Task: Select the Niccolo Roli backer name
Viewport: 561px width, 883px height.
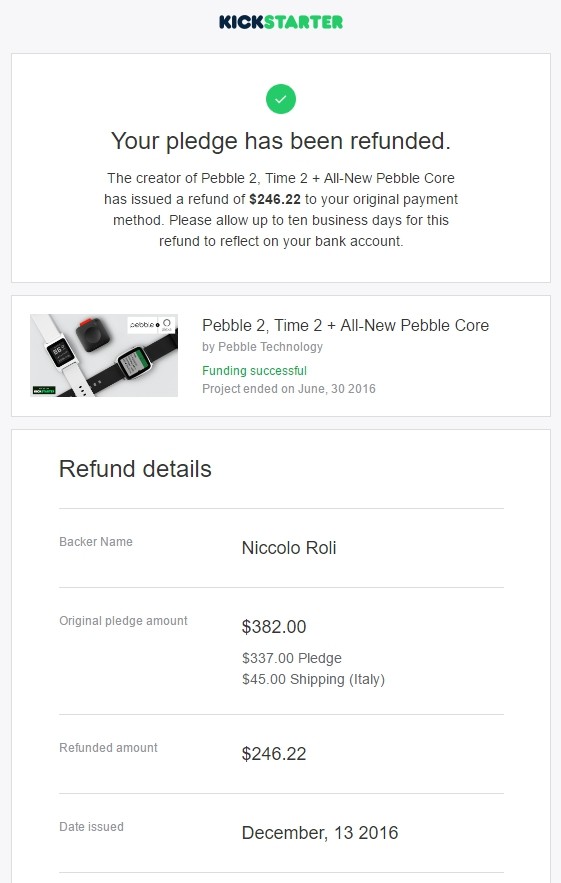Action: pyautogui.click(x=289, y=548)
